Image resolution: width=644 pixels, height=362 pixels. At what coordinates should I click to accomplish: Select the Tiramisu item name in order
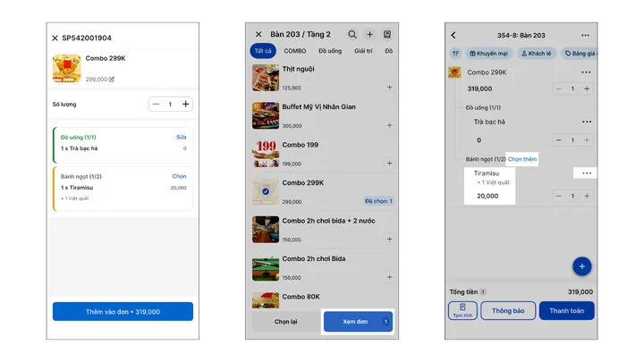pos(487,173)
